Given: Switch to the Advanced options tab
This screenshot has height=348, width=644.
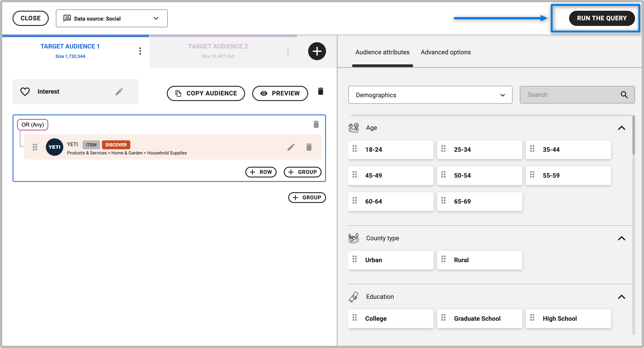Looking at the screenshot, I should (x=445, y=52).
